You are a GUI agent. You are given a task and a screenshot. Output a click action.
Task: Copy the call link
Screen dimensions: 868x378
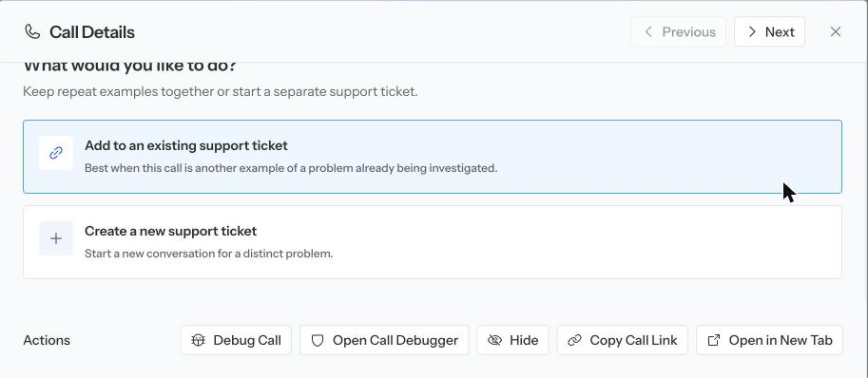pyautogui.click(x=622, y=340)
